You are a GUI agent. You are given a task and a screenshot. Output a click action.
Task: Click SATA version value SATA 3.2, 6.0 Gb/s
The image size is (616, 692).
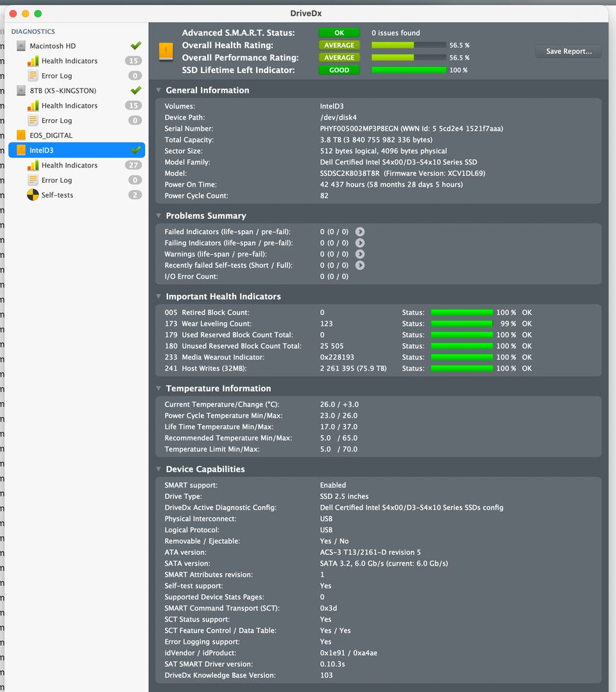(384, 564)
